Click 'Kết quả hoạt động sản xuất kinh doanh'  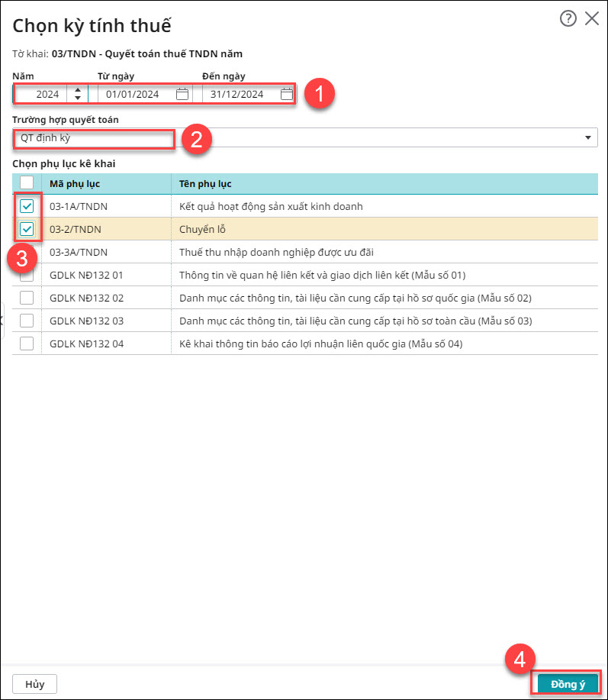[271, 206]
